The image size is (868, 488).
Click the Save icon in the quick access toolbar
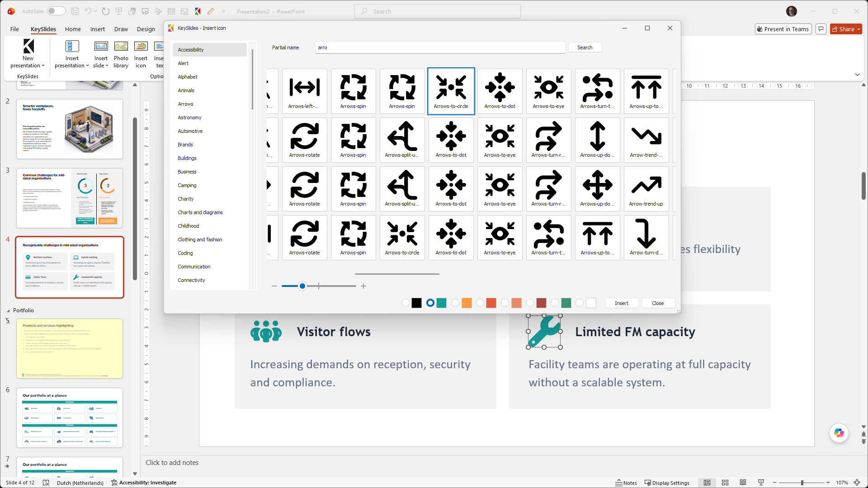click(x=75, y=11)
